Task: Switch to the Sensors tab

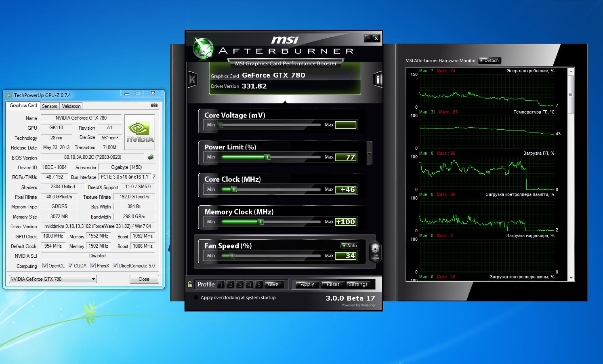Action: [50, 106]
